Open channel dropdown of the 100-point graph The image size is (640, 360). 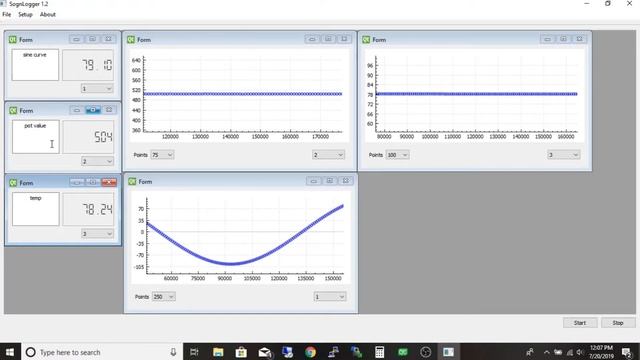[x=564, y=155]
